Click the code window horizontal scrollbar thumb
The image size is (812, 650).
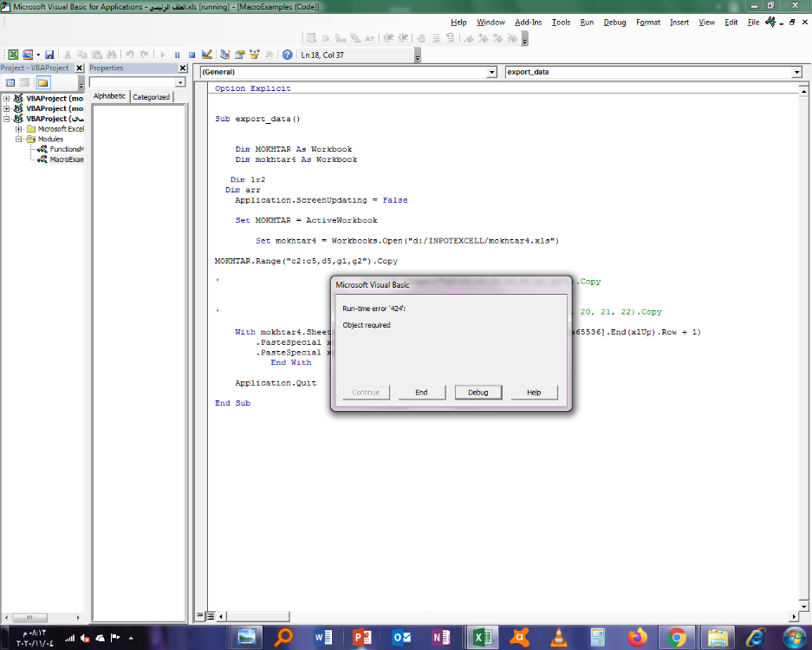pyautogui.click(x=257, y=616)
